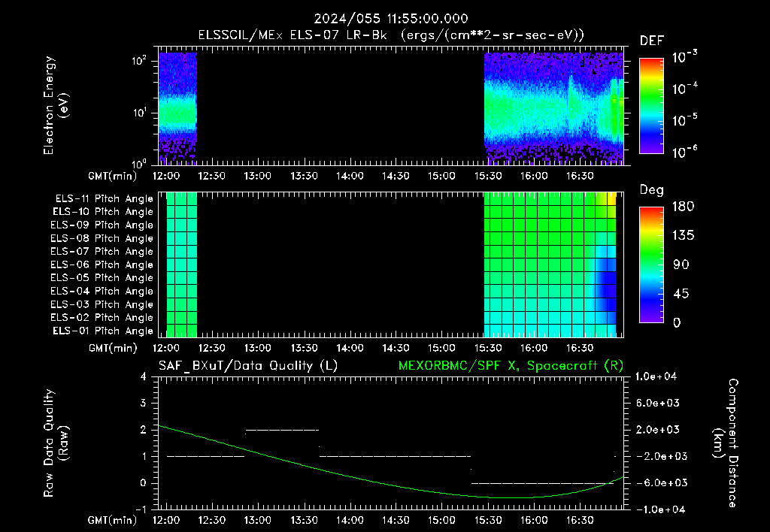
Task: Select the ELS-05 Pitch Angle row label
Action: pos(102,278)
